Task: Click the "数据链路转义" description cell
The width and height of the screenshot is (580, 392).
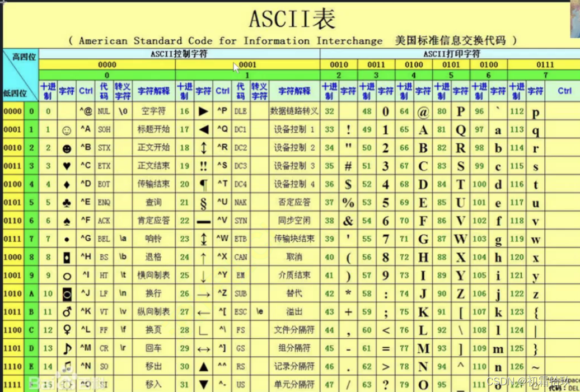Action: click(294, 111)
